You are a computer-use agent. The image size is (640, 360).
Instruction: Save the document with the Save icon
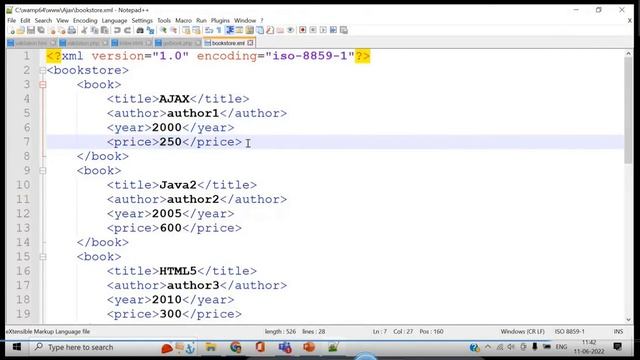[x=31, y=30]
